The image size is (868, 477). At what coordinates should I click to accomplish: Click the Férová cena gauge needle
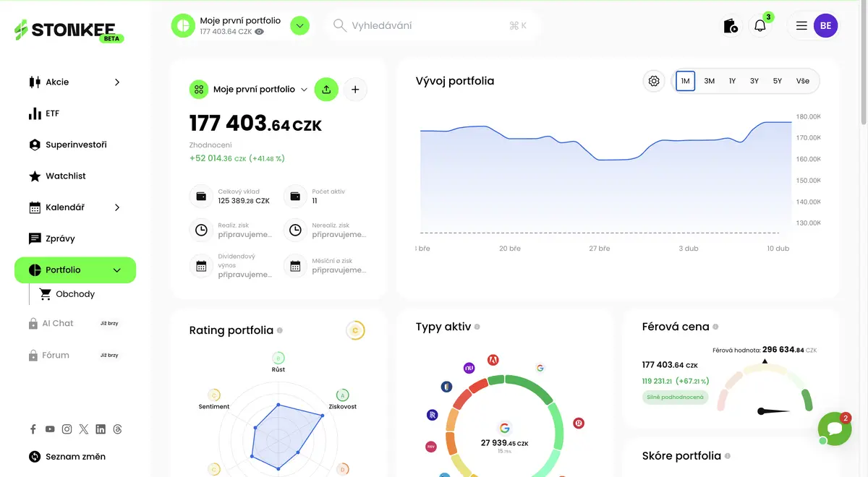point(773,411)
